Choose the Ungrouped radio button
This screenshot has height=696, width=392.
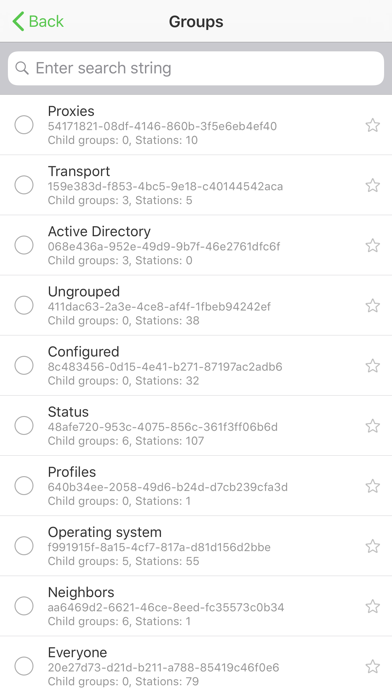[24, 305]
